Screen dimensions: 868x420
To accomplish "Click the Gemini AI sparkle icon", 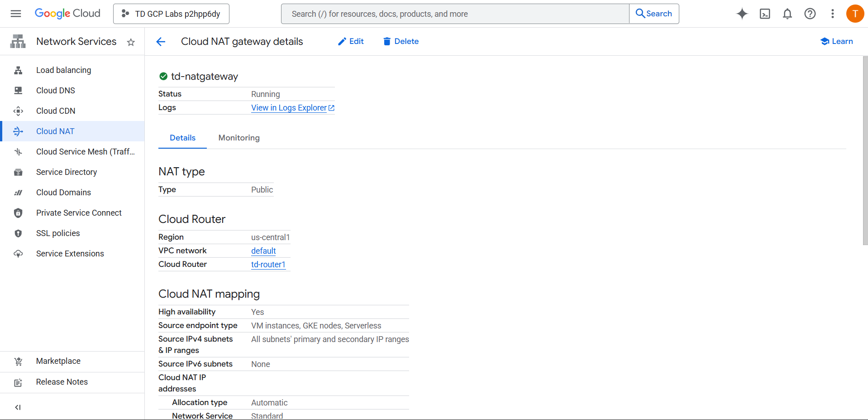I will [742, 14].
